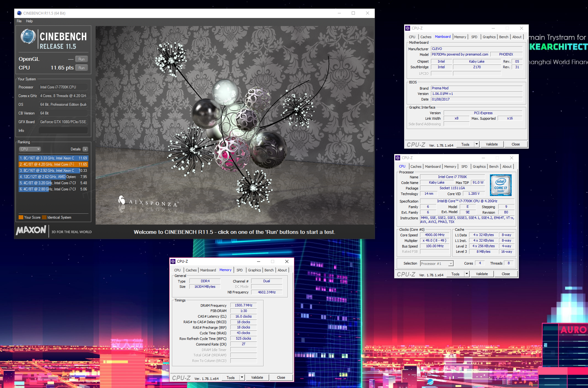Open SPD tab in CPU-Z processor window

(x=464, y=167)
